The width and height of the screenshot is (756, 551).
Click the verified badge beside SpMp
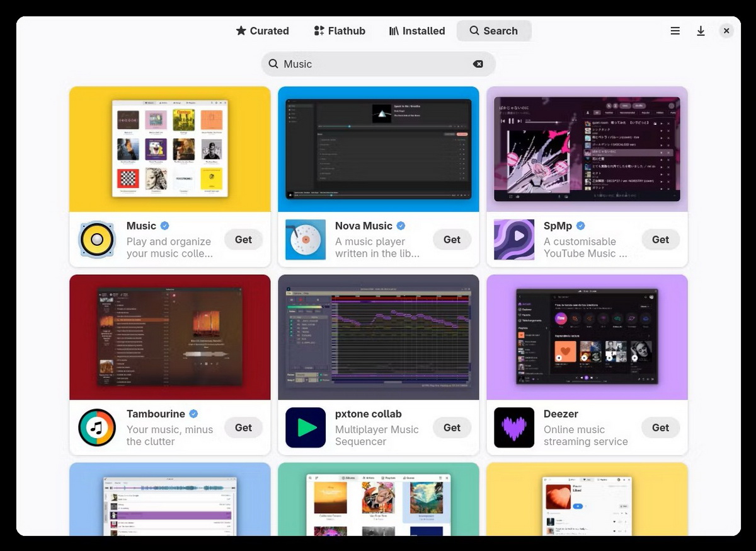pyautogui.click(x=581, y=226)
